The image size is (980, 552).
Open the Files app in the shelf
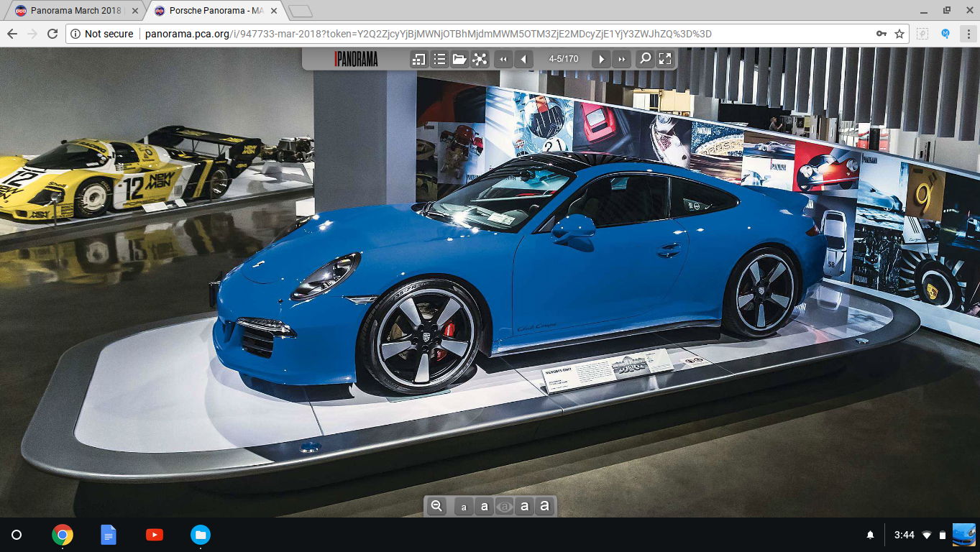tap(200, 535)
